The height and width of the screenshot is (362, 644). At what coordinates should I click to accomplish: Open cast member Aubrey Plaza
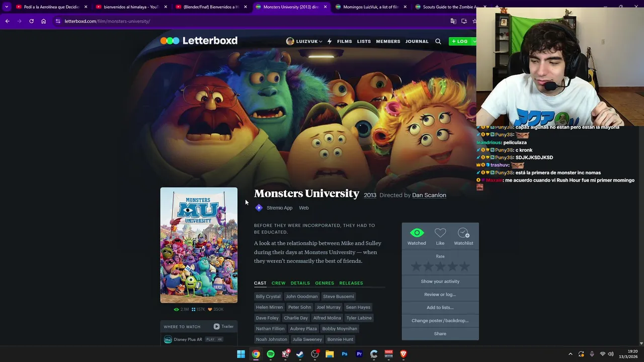(303, 329)
